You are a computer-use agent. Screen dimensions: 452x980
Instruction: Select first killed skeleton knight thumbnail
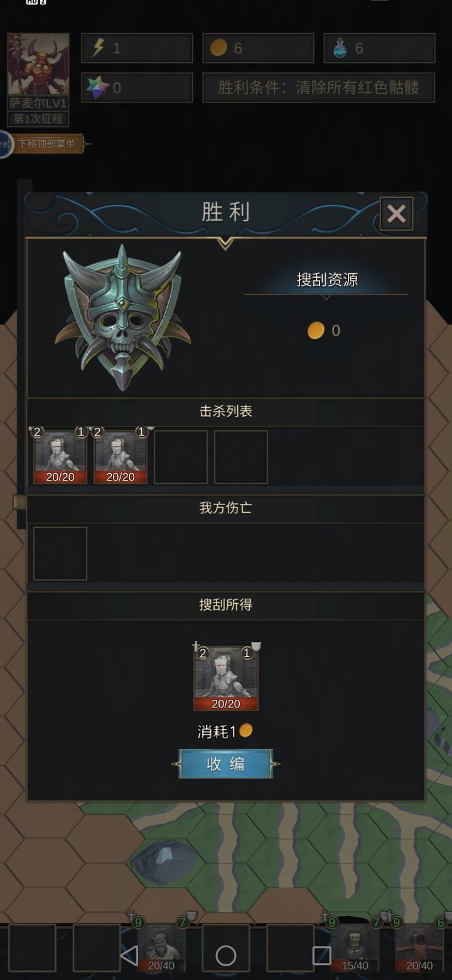(x=60, y=457)
